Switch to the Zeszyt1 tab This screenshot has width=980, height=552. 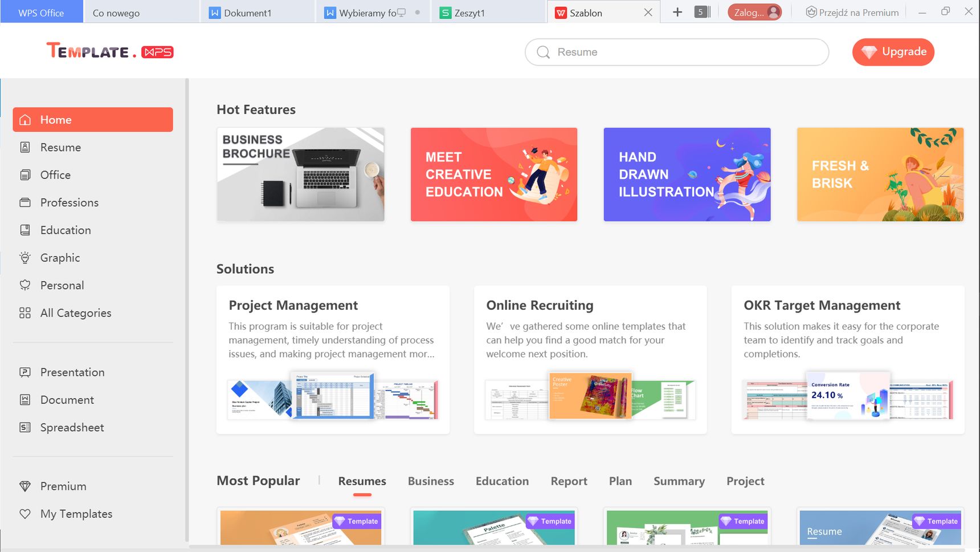tap(488, 13)
